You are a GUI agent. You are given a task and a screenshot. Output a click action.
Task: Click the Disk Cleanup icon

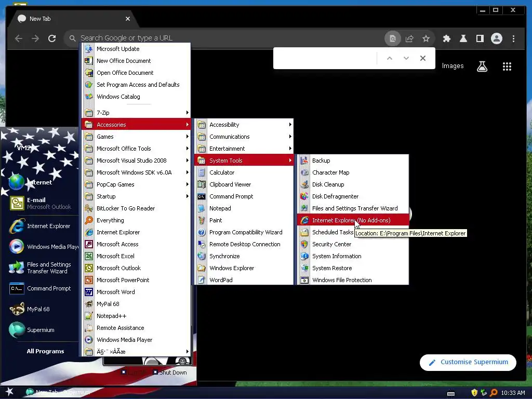(304, 184)
